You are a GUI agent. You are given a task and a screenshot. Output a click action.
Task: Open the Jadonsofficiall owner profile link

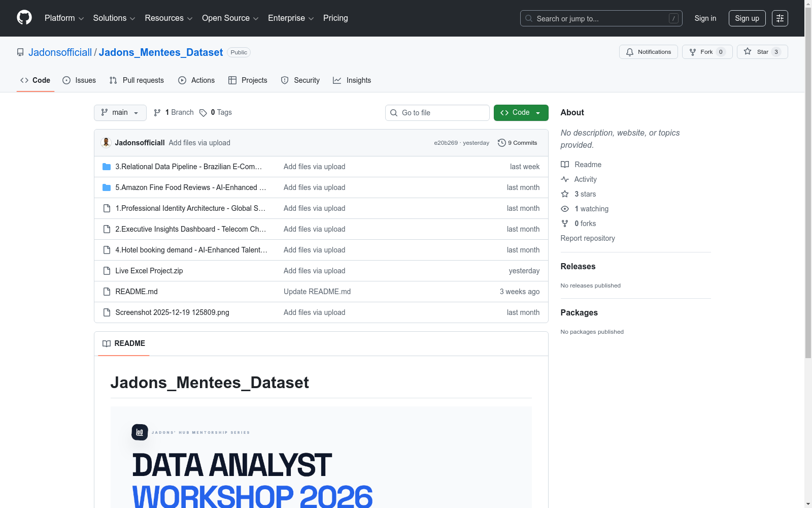[60, 52]
